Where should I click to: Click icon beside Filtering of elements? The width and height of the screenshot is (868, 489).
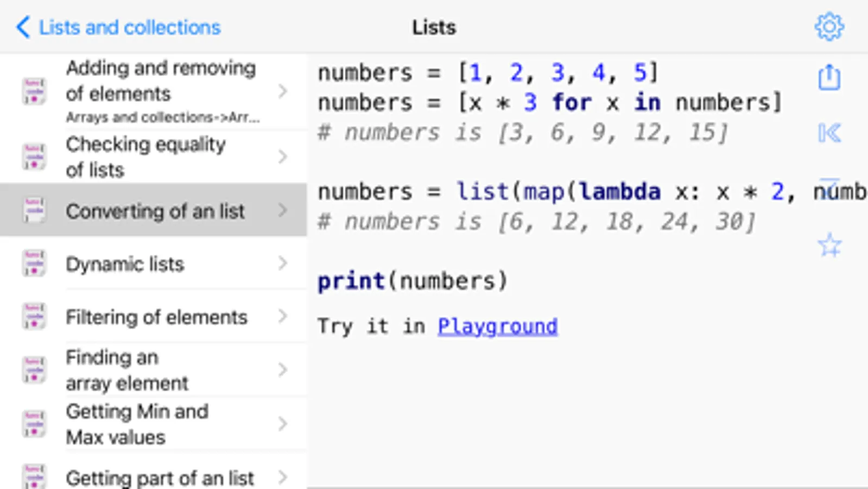[x=34, y=317]
